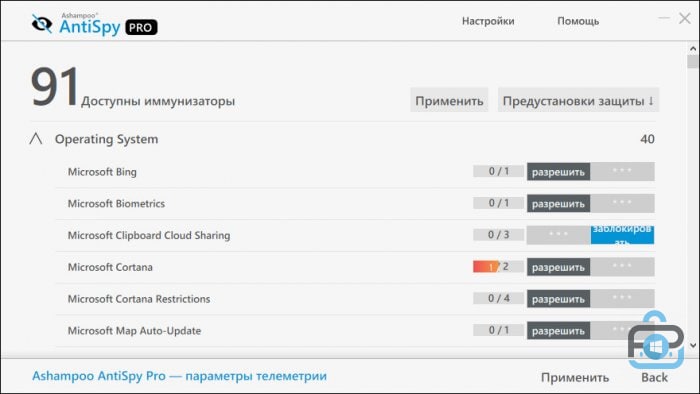Open the Помощь menu
Screen dimensions: 700x394
[578, 21]
